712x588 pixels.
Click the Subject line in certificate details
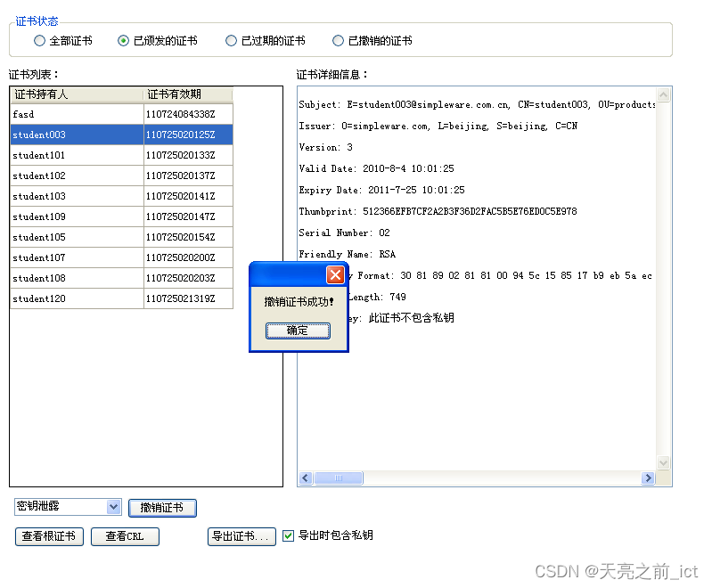click(477, 105)
